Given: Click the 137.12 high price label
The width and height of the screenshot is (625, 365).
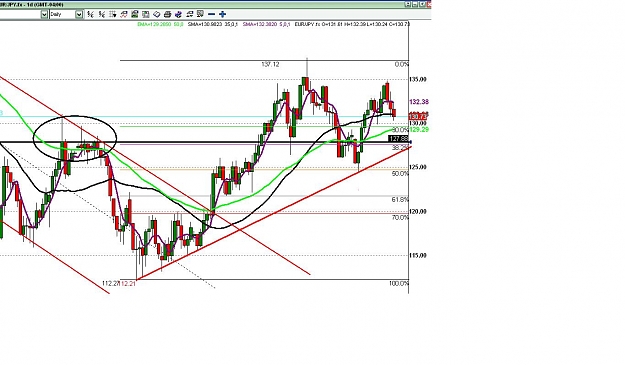Looking at the screenshot, I should (270, 64).
